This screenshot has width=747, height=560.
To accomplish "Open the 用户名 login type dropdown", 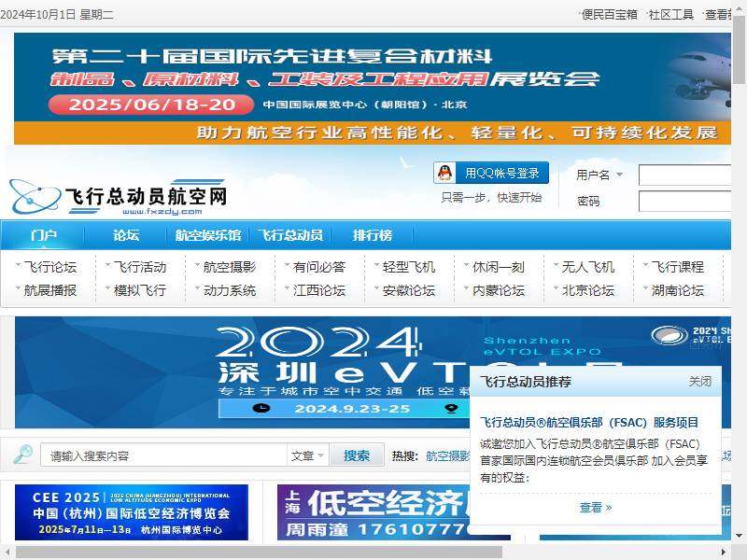I will pos(599,175).
